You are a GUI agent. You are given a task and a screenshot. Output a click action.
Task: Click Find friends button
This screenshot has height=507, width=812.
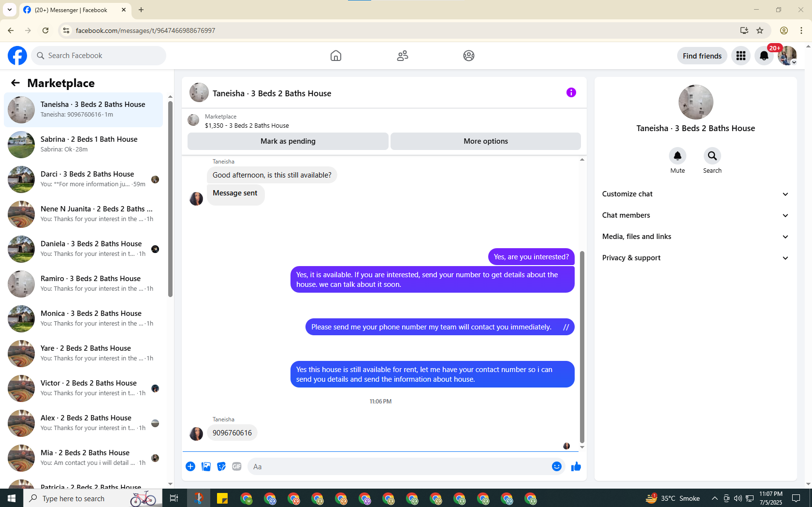point(702,56)
